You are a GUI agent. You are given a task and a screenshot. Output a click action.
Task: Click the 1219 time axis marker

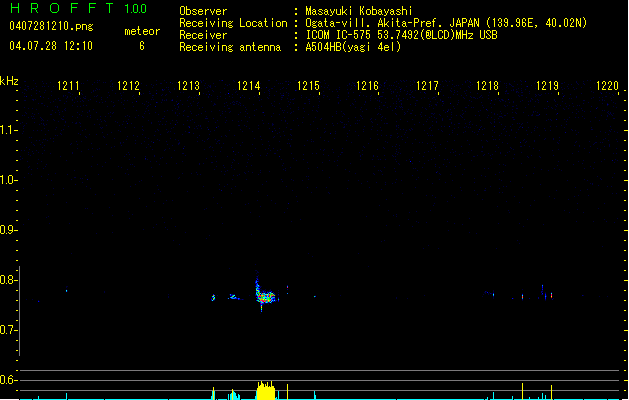548,86
